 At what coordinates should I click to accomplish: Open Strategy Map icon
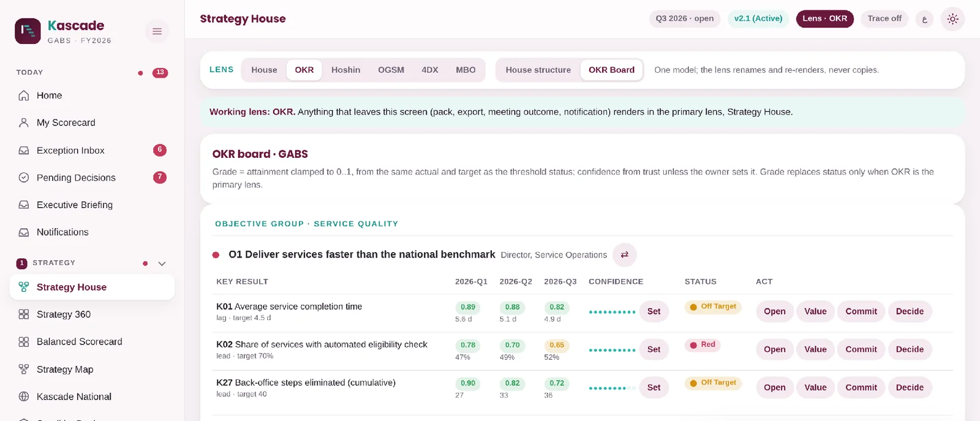(24, 370)
